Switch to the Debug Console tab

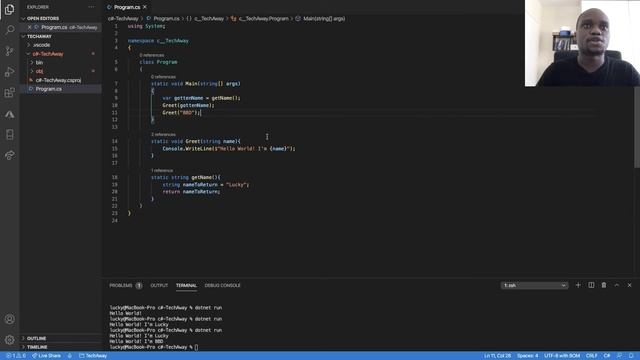point(222,285)
